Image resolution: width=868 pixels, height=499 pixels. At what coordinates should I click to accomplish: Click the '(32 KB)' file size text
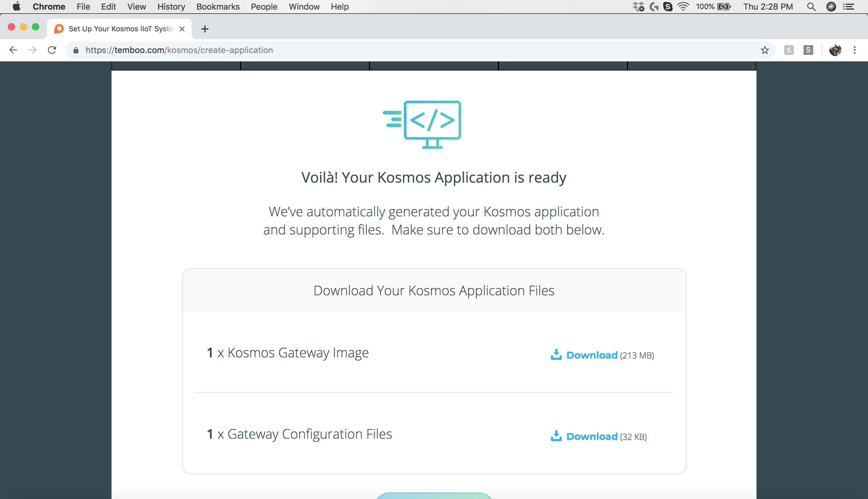[x=633, y=437]
